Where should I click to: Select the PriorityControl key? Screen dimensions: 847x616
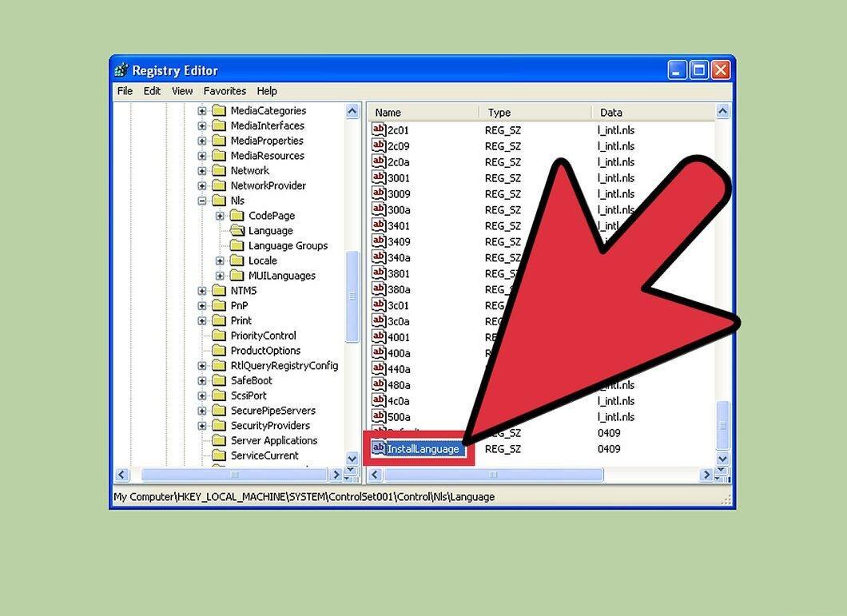tap(263, 335)
